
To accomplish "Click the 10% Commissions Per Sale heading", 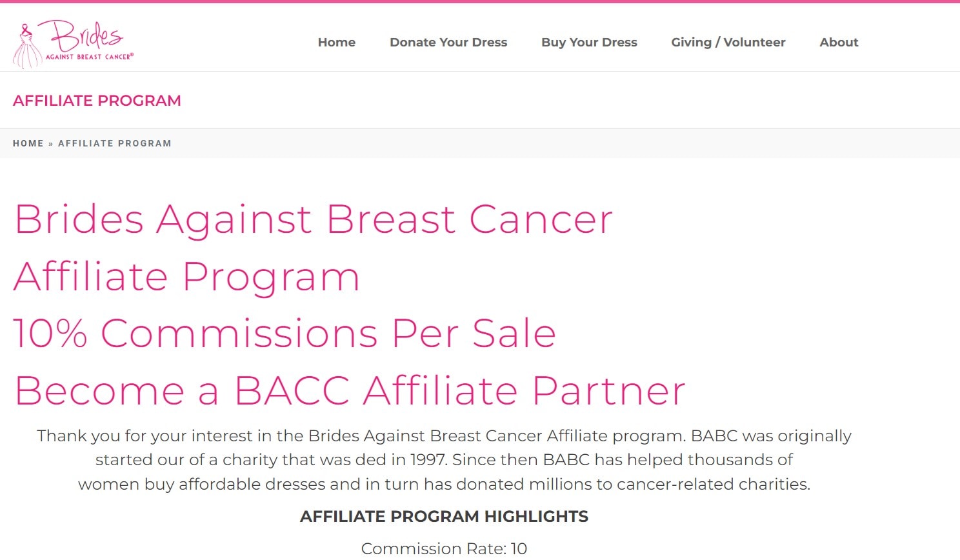I will (285, 334).
